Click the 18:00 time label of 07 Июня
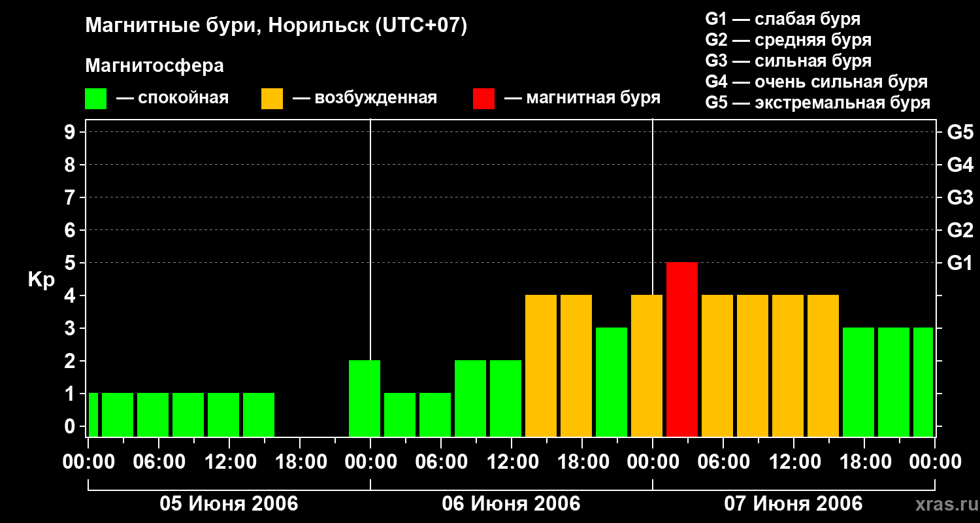The image size is (980, 523). (864, 462)
